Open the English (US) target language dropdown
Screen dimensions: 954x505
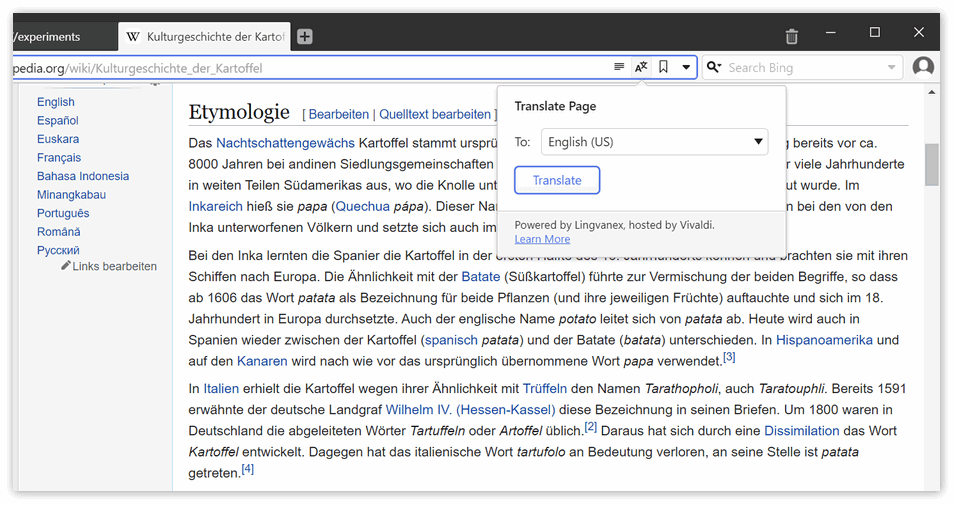[654, 142]
